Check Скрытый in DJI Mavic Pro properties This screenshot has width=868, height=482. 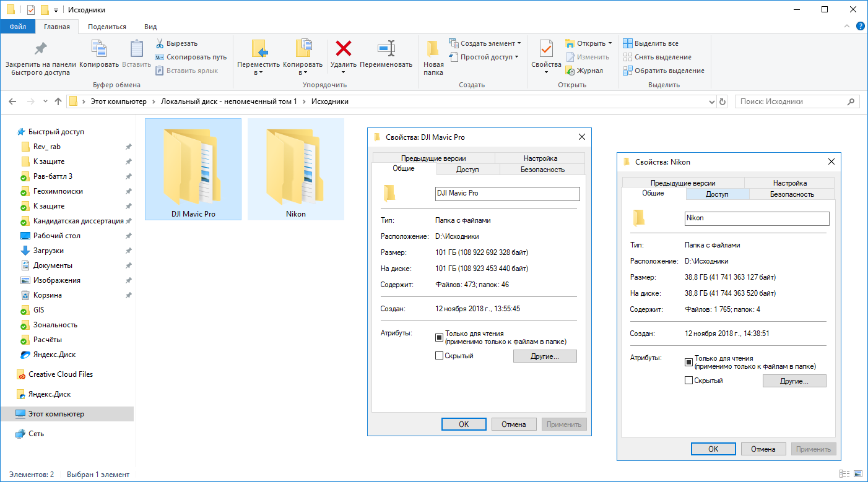point(439,356)
